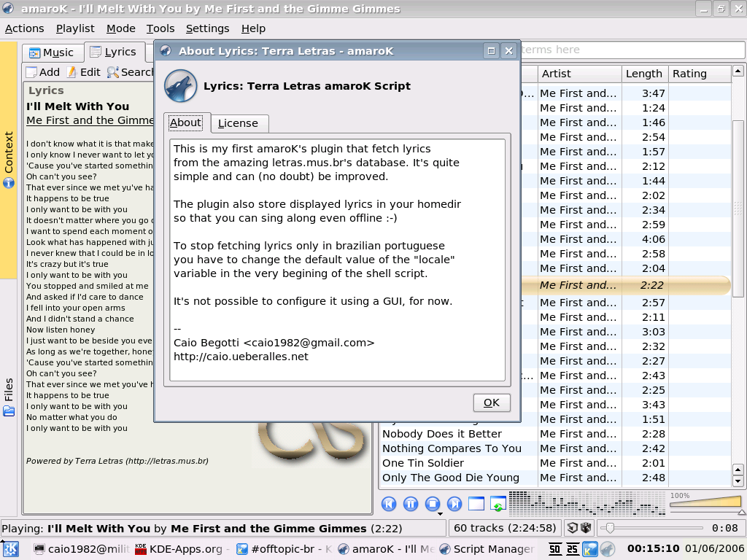Viewport: 747px width, 560px height.
Task: Click Powered by Terra Letras link text
Action: (117, 461)
